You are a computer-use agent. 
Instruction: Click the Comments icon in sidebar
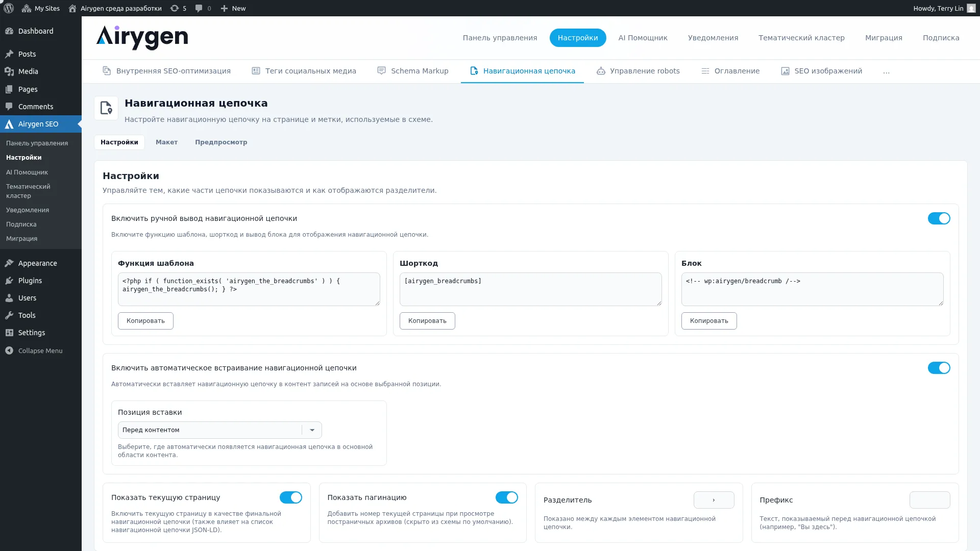[9, 107]
